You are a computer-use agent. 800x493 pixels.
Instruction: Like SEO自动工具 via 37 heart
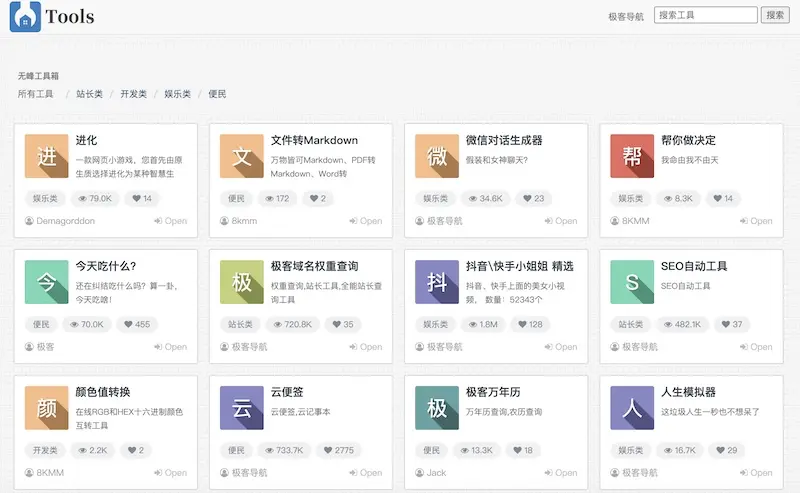(x=732, y=324)
